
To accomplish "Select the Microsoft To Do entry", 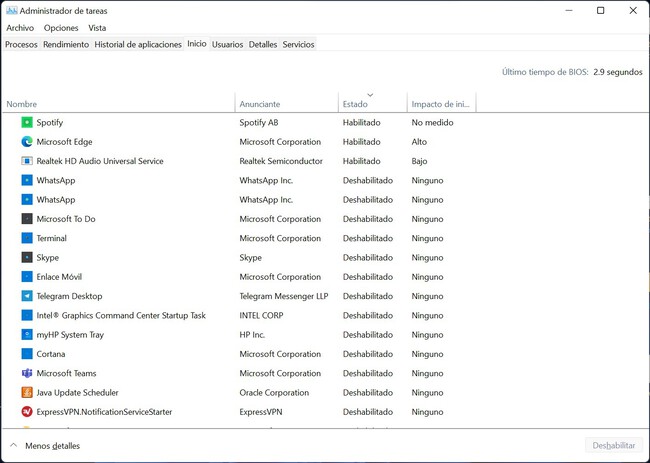I will (x=66, y=219).
